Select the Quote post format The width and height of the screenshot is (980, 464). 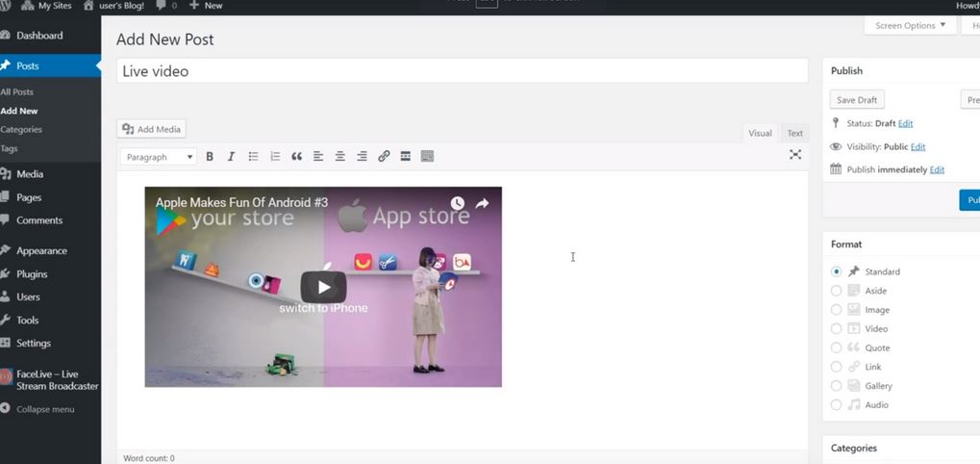(x=837, y=348)
